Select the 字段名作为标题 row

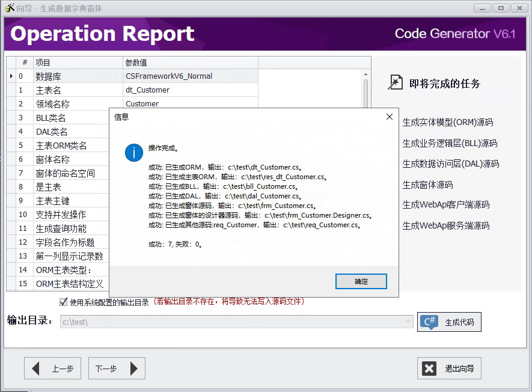point(71,242)
